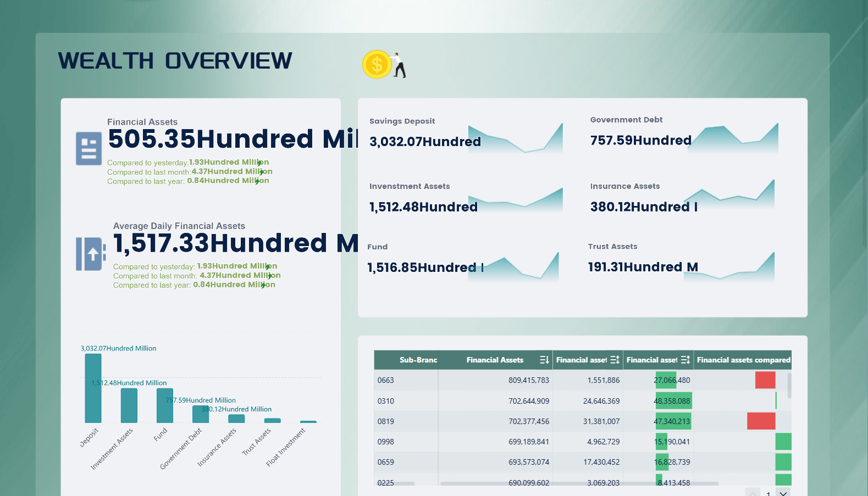Click the value 702,644,909
The image size is (868, 496).
click(529, 401)
